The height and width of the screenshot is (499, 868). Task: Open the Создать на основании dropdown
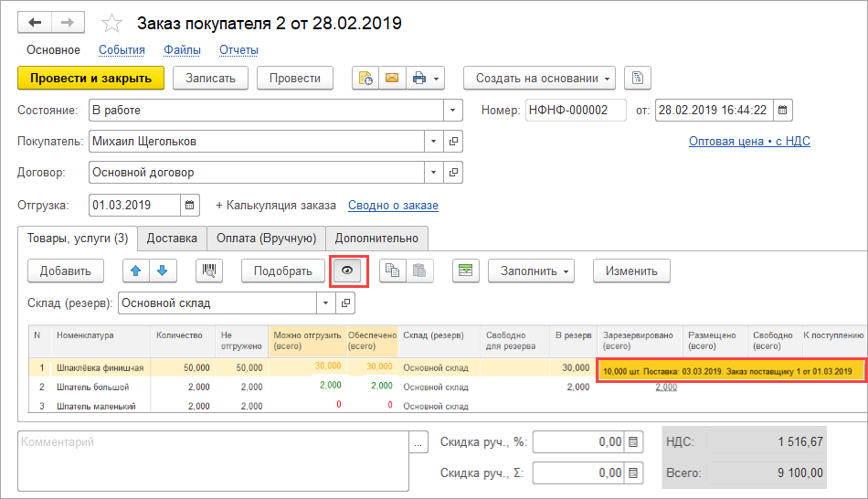(x=539, y=79)
